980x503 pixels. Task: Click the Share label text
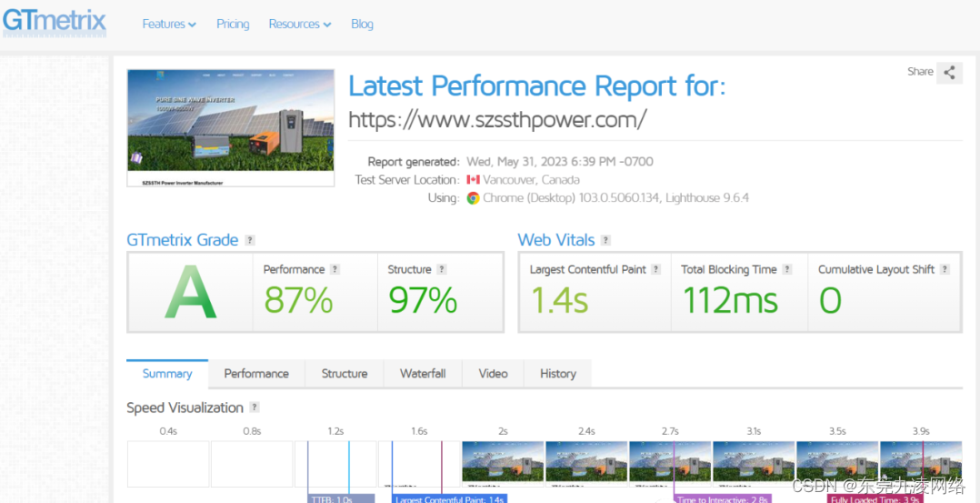pyautogui.click(x=920, y=72)
